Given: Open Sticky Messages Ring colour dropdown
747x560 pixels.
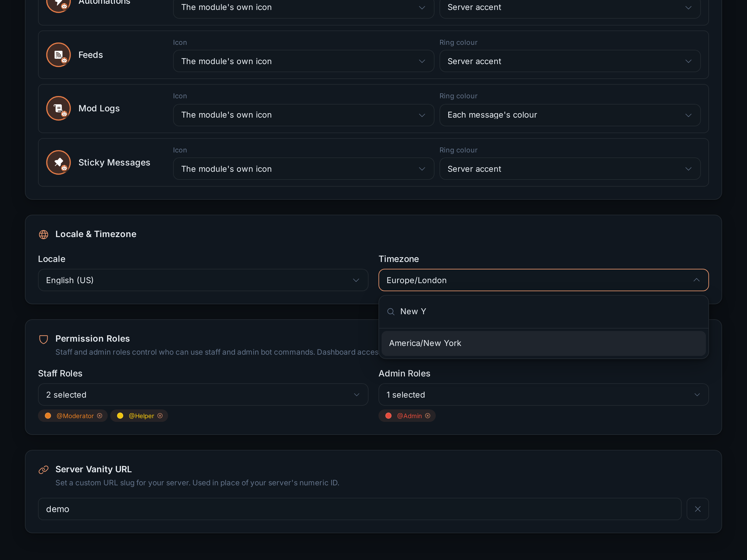Looking at the screenshot, I should point(570,169).
